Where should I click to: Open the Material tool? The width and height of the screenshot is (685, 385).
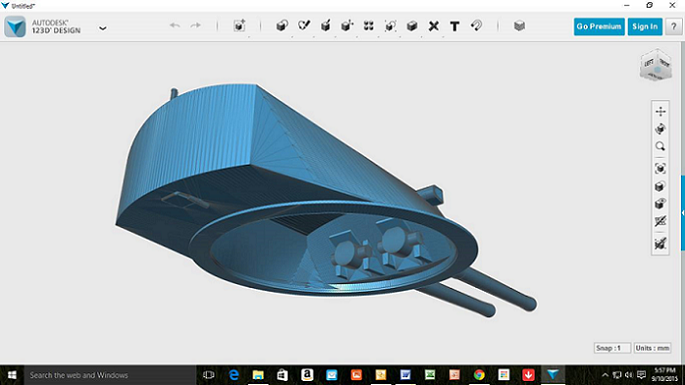(519, 26)
